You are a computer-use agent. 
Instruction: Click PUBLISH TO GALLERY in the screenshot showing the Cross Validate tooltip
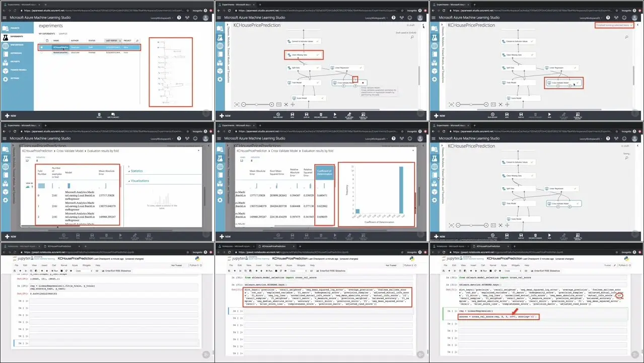pos(363,116)
